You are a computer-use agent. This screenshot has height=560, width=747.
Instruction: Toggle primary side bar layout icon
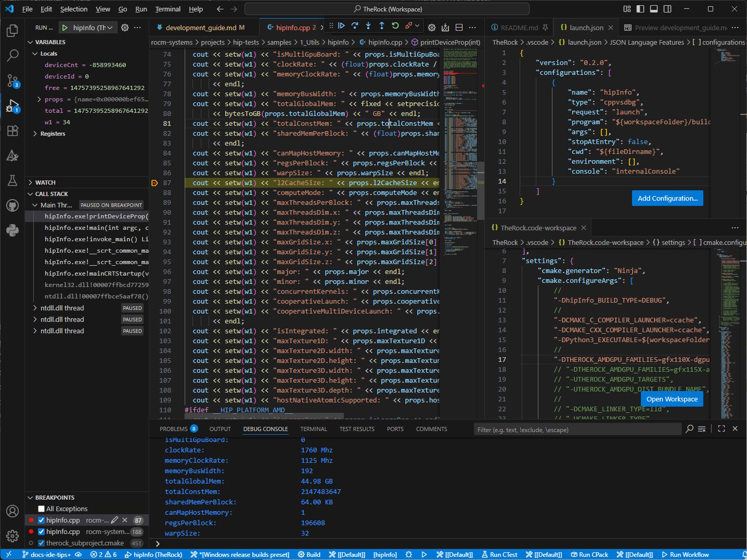(640, 9)
